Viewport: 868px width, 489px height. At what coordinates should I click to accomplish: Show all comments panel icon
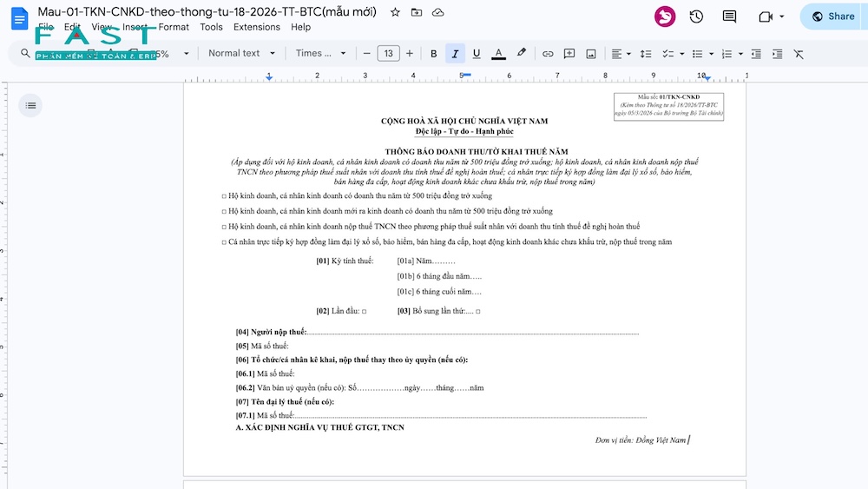(730, 17)
